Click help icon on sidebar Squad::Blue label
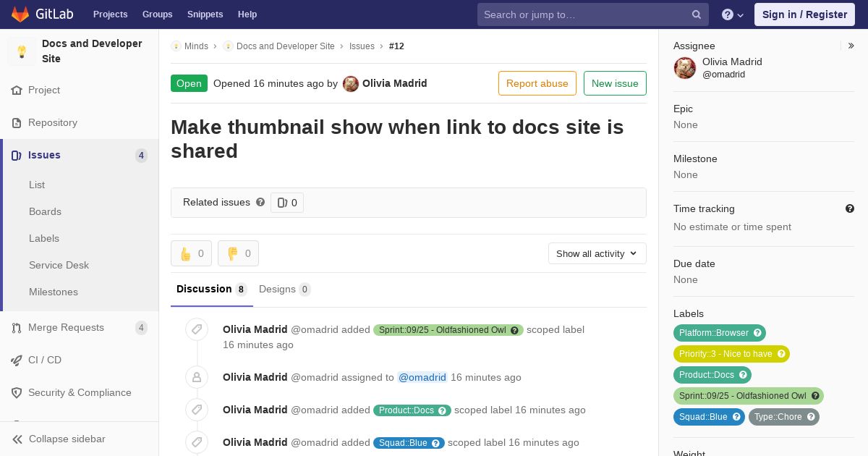Viewport: 868px width, 456px height. click(736, 417)
